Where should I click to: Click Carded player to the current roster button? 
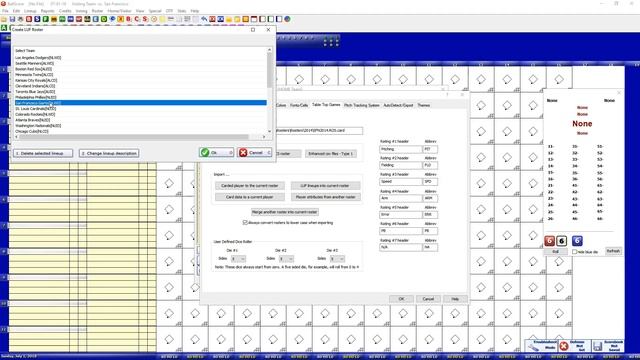point(250,186)
